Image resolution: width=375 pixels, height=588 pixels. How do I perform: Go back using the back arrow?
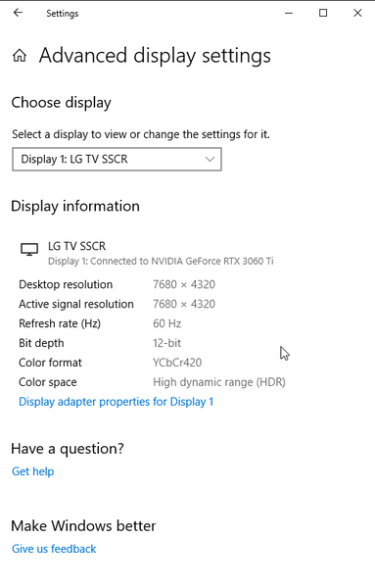pos(18,13)
